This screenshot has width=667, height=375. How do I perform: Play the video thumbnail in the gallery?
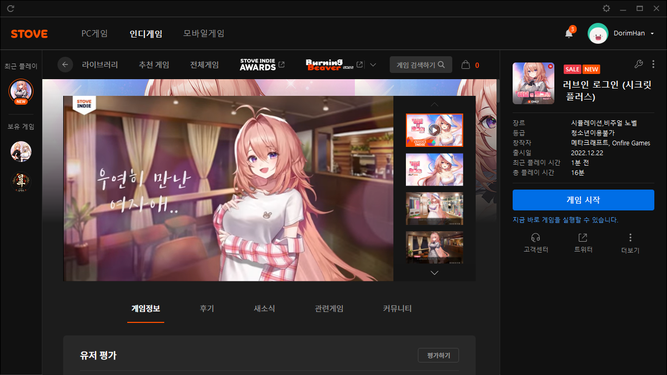point(434,130)
